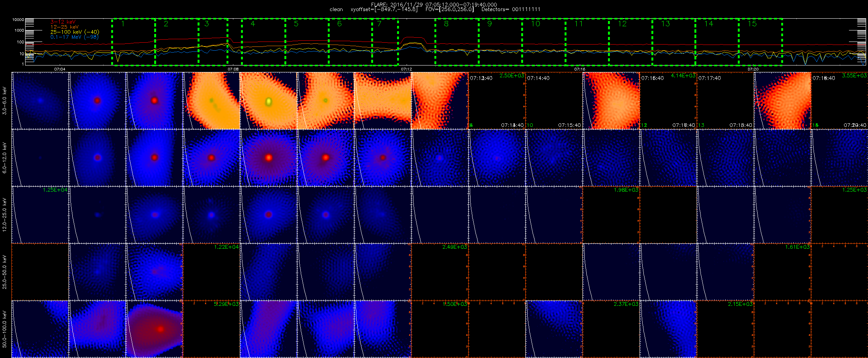Select interval 3 label in the light curve
This screenshot has height=358, width=868.
pos(206,24)
